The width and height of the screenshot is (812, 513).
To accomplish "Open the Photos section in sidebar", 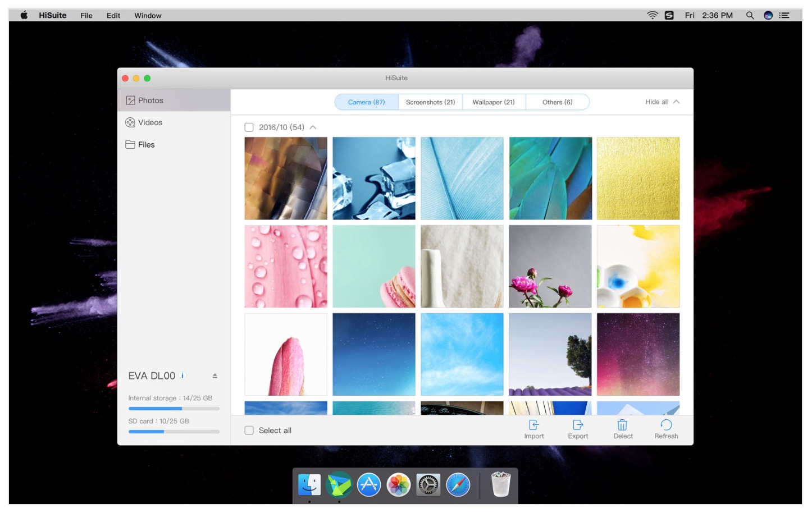I will point(174,100).
